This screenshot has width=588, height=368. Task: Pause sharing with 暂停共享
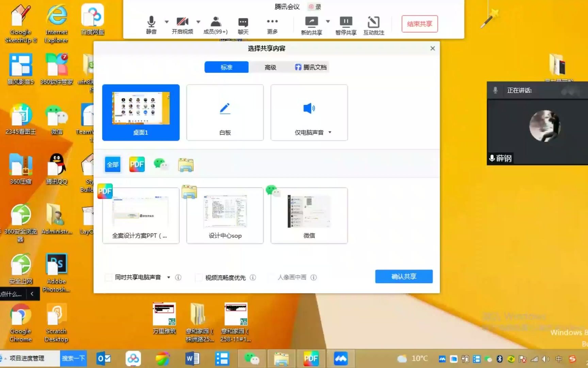[346, 26]
